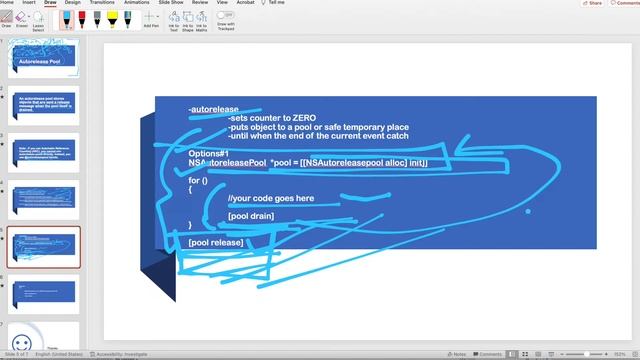This screenshot has width=640, height=360.
Task: Open the Insert ribbon tab
Action: tap(29, 2)
